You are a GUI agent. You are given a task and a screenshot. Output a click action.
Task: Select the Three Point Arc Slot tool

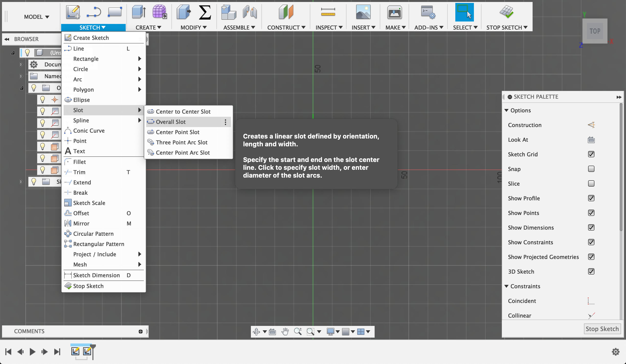pyautogui.click(x=181, y=142)
